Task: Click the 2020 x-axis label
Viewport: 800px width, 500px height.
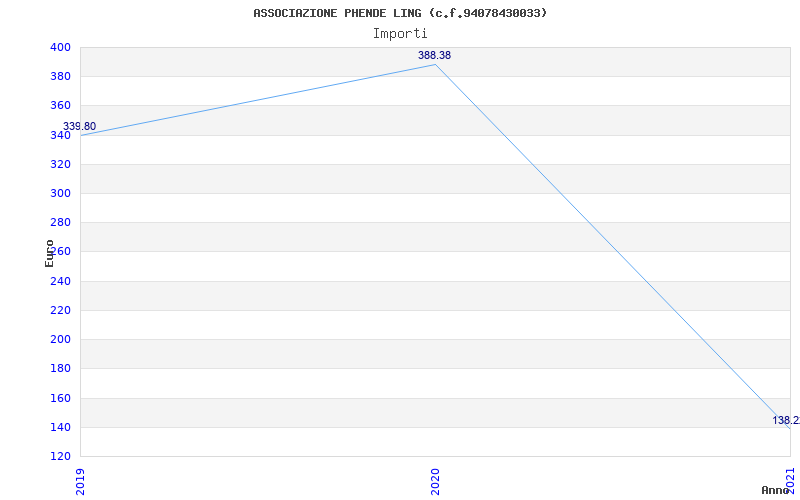Action: 435,482
